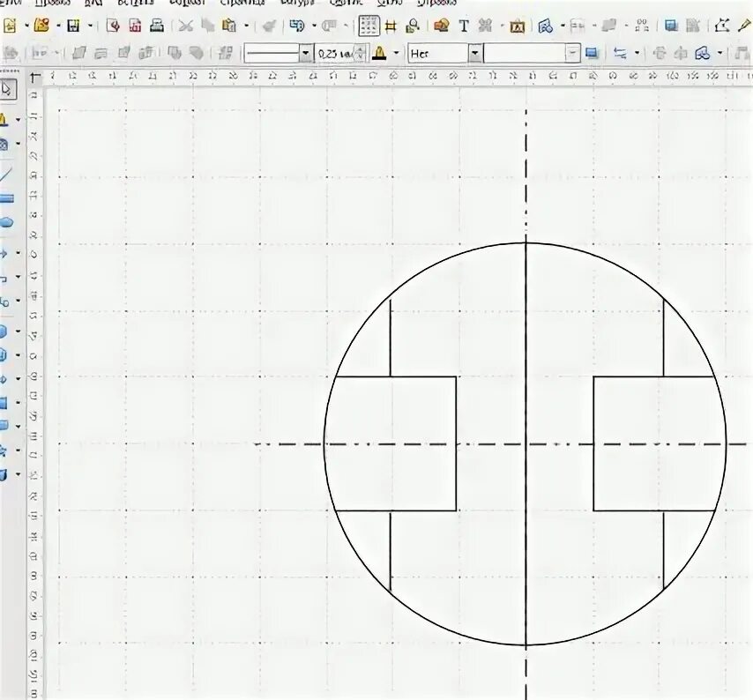
Task: Expand the 3D Objects dropdown arrow
Action: (19, 474)
